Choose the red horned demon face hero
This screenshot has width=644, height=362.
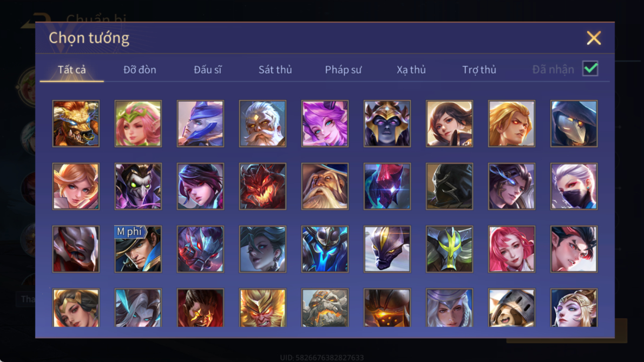(262, 186)
